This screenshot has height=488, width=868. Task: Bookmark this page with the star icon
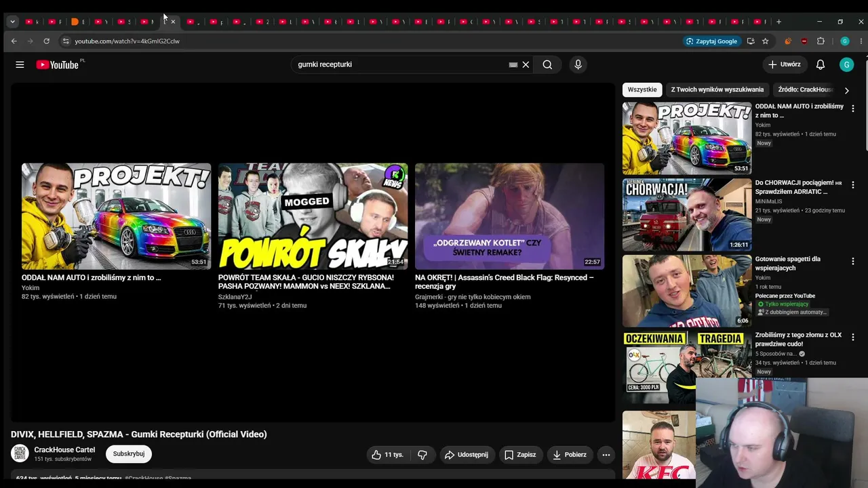pos(765,41)
